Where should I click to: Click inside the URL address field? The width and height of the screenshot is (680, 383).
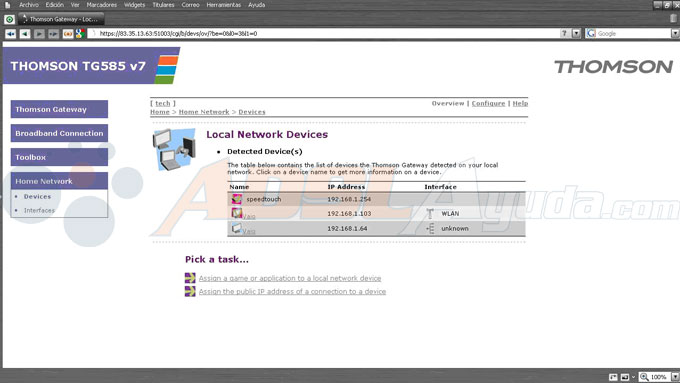click(323, 33)
